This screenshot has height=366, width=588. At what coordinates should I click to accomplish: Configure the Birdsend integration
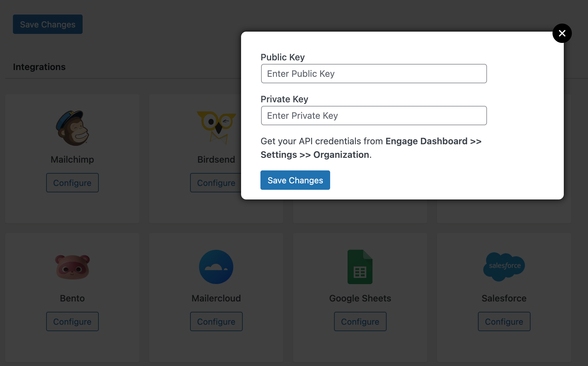(216, 183)
